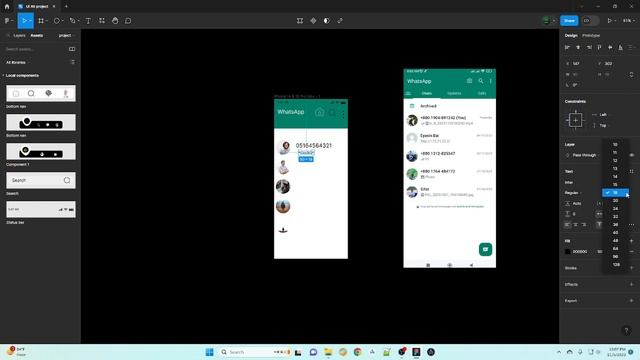Open the team library book icon
The width and height of the screenshot is (640, 360).
point(72,49)
